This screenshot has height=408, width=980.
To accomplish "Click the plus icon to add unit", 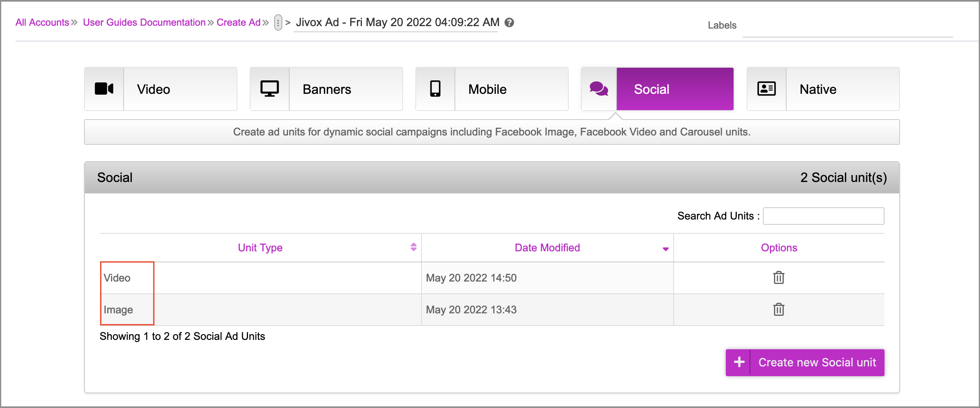I will coord(739,362).
